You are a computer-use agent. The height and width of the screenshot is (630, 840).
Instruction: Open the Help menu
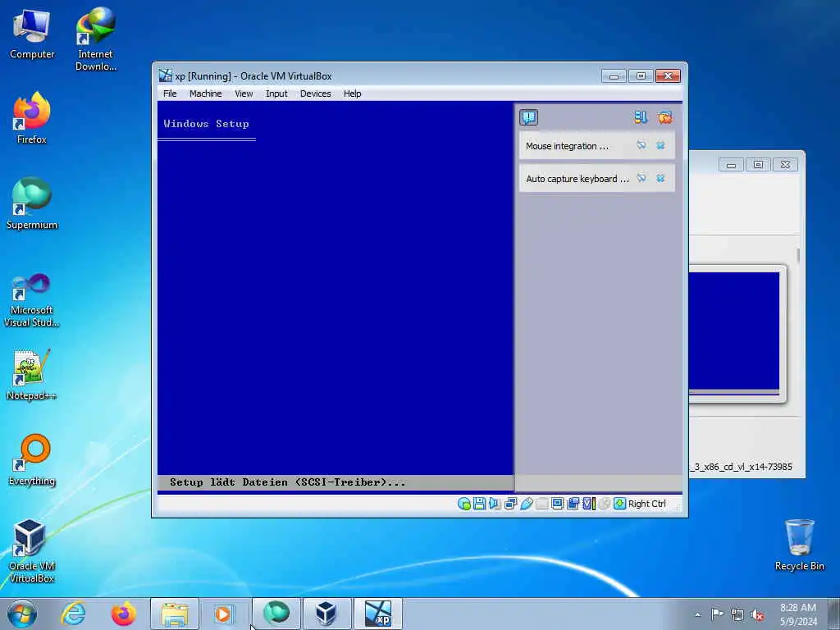[x=352, y=94]
